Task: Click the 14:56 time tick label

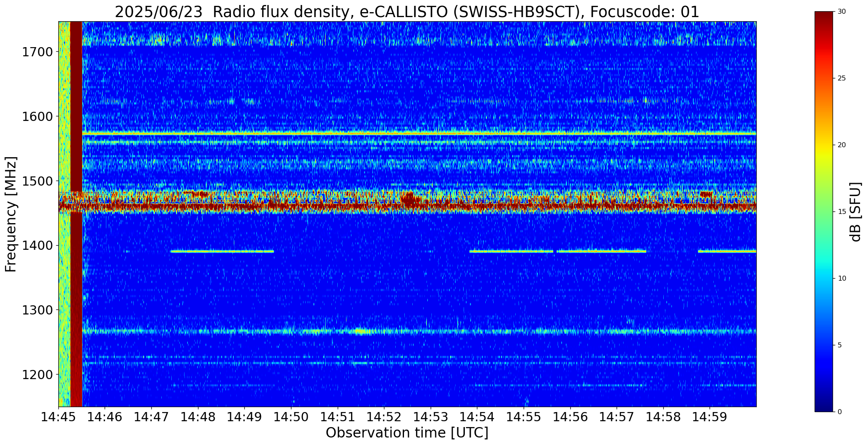Action: (570, 416)
